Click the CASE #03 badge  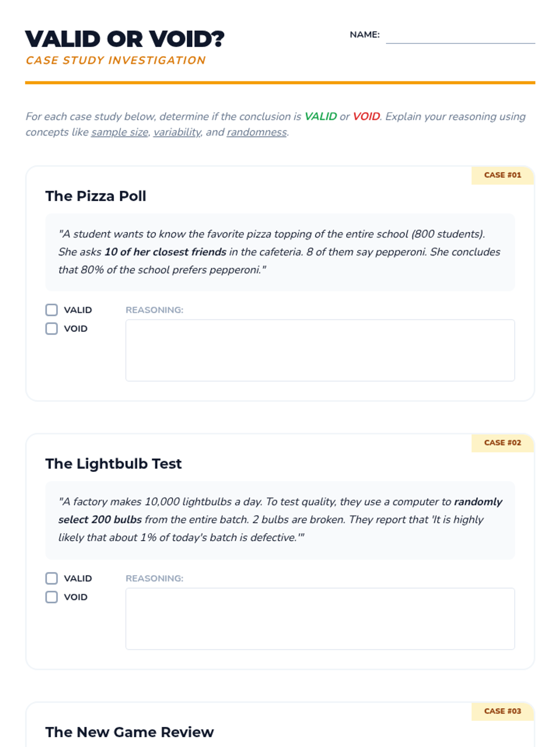(503, 711)
